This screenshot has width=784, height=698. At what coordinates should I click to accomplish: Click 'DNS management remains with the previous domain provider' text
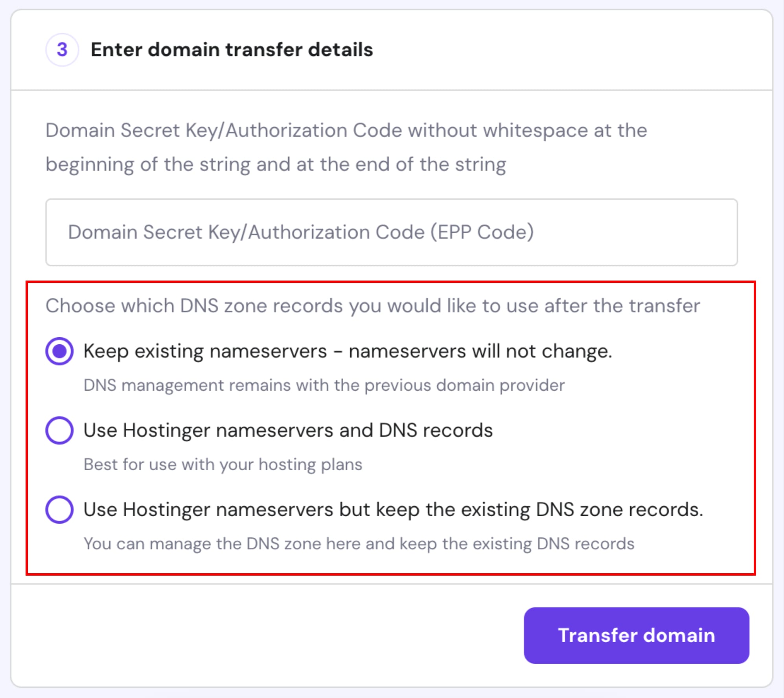tap(324, 385)
